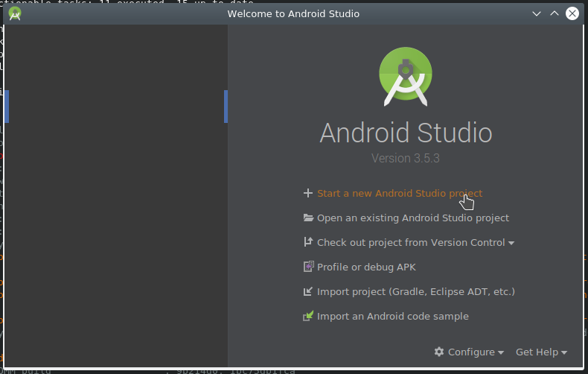Click the plus icon for new project

[x=308, y=193]
